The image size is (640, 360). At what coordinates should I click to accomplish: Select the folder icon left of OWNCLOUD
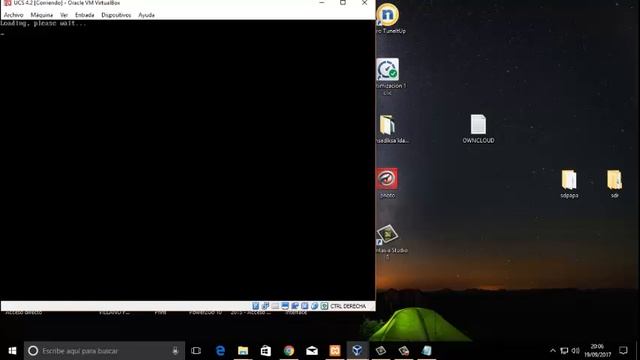tap(388, 129)
